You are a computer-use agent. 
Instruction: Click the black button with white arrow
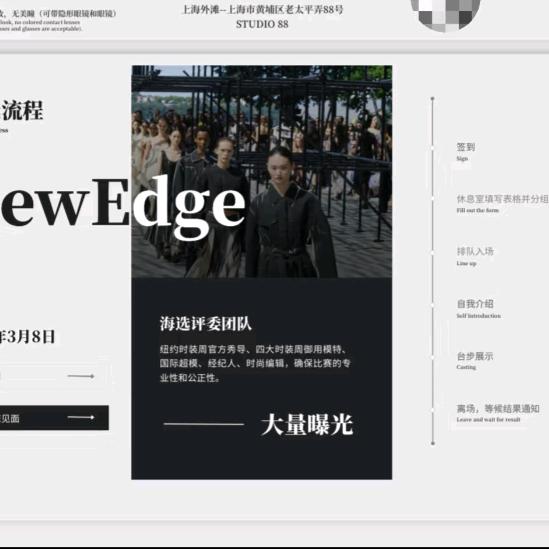(54, 417)
